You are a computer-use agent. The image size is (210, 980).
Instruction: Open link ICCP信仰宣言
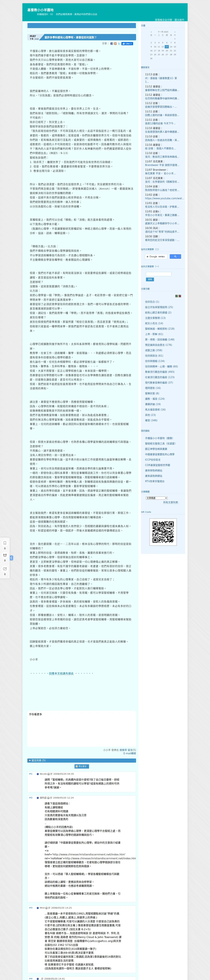153,460
